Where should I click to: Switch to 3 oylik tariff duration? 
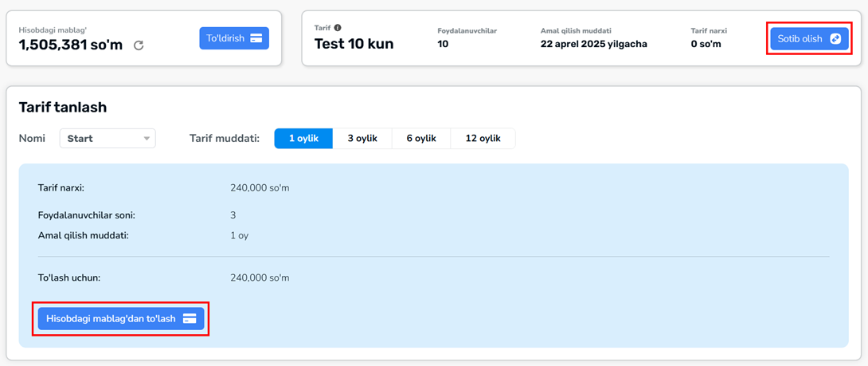[362, 139]
